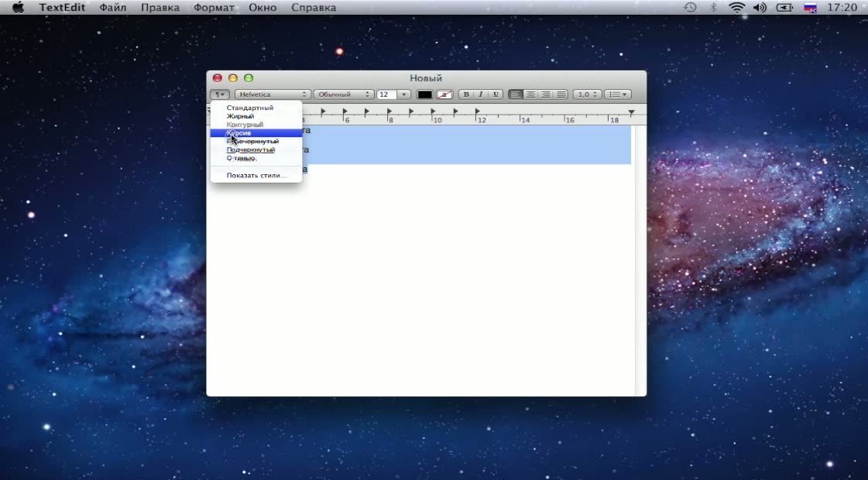
Task: Toggle underline with the U icon
Action: coord(494,94)
